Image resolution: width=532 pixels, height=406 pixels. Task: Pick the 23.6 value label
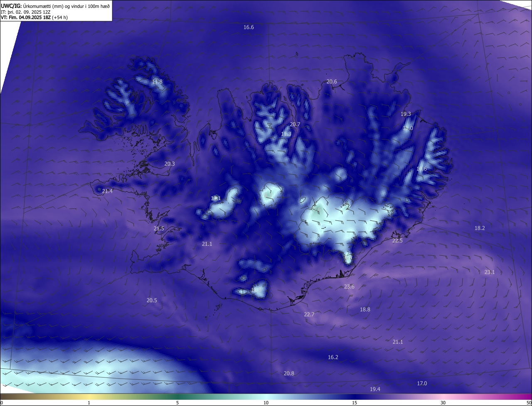[x=349, y=286]
